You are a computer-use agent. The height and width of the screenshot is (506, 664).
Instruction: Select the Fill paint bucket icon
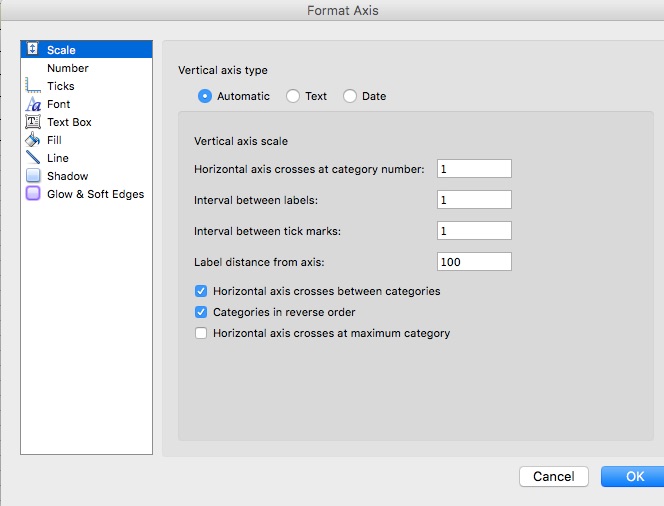tap(33, 139)
